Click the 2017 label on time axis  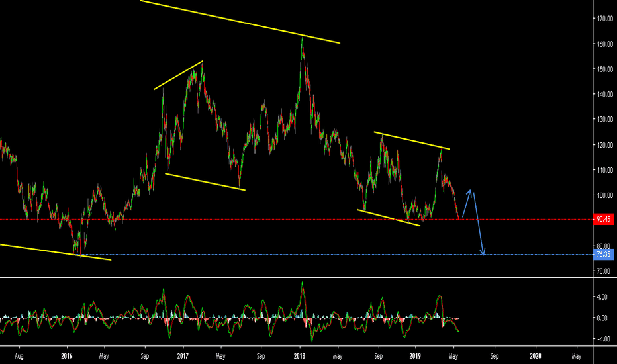coord(183,356)
